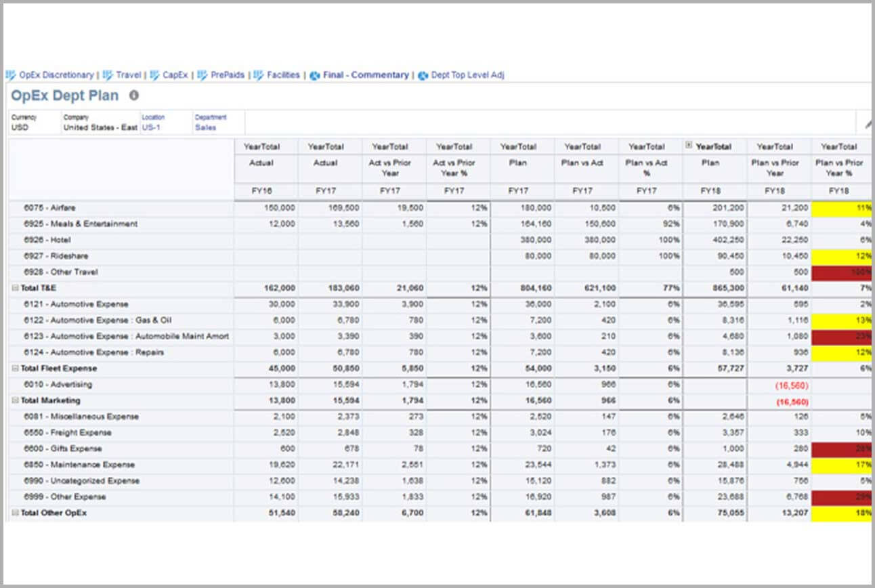
Task: Select the yellow highlighted Airfare percentage cell
Action: pos(841,208)
